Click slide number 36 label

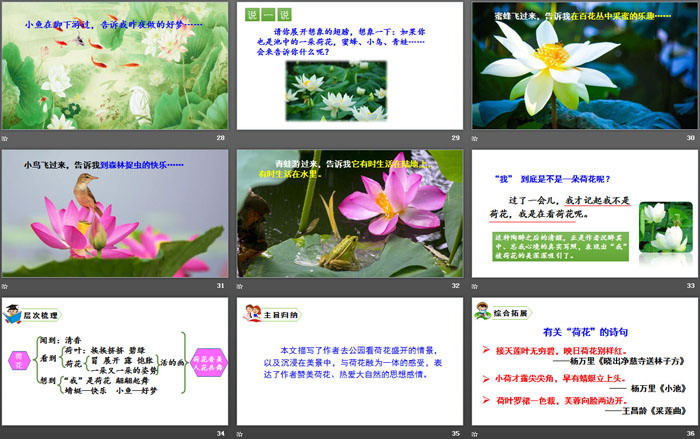691,433
